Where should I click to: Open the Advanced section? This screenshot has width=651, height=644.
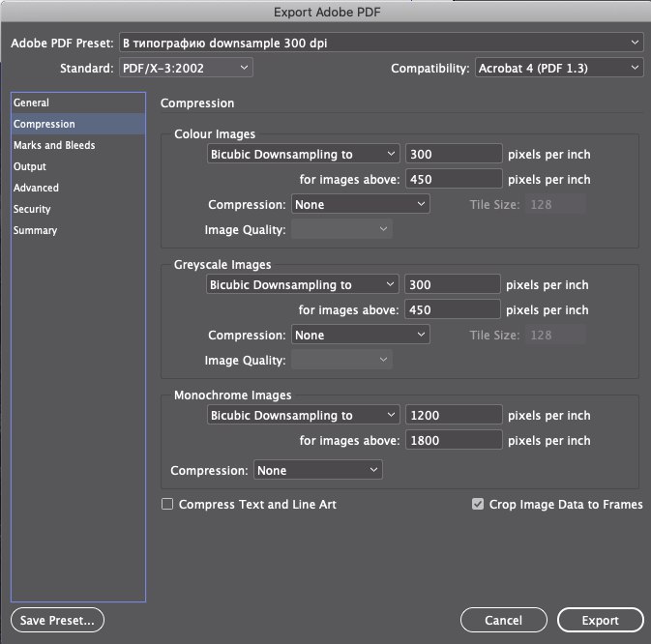(x=78, y=188)
